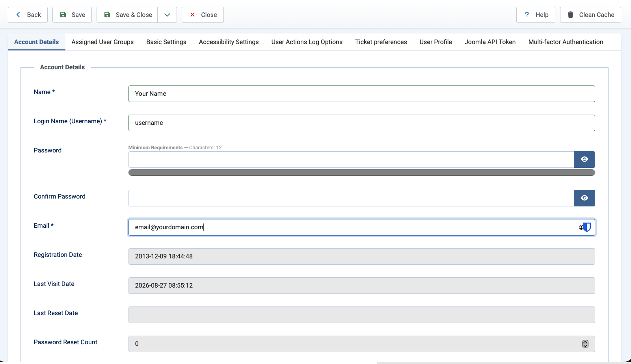Click the Registration Date field
631x364 pixels.
[361, 256]
